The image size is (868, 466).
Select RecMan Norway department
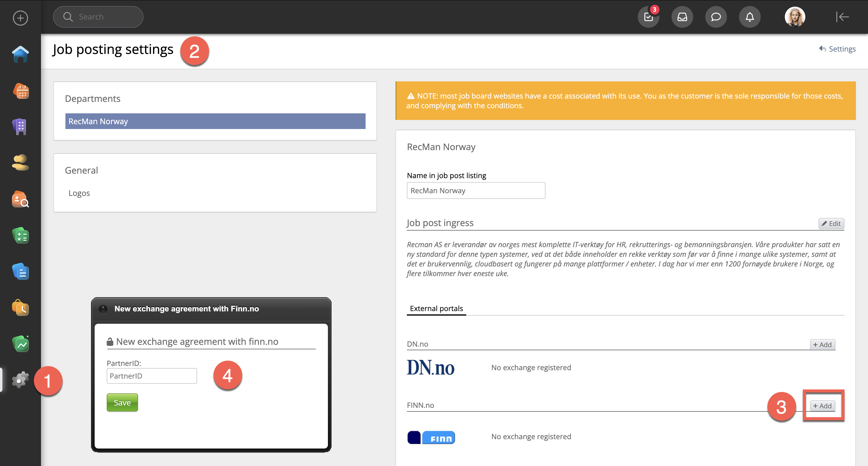(x=215, y=121)
